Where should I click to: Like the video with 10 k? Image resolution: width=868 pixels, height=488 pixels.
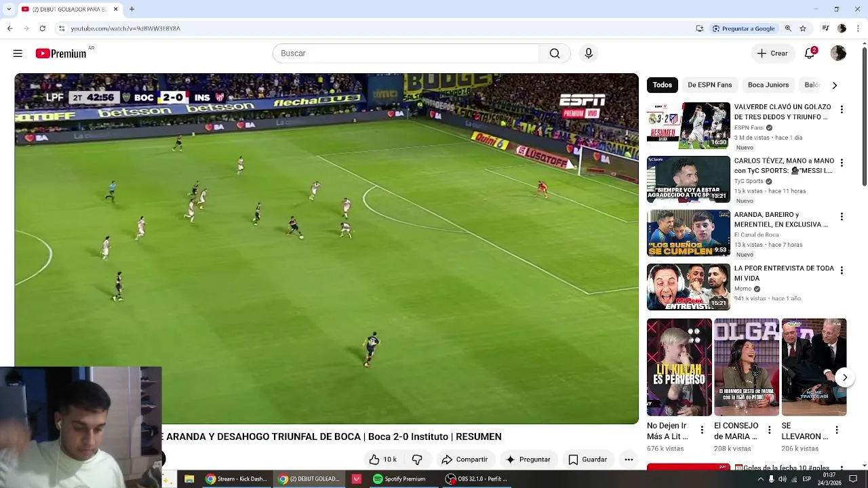[x=383, y=460]
